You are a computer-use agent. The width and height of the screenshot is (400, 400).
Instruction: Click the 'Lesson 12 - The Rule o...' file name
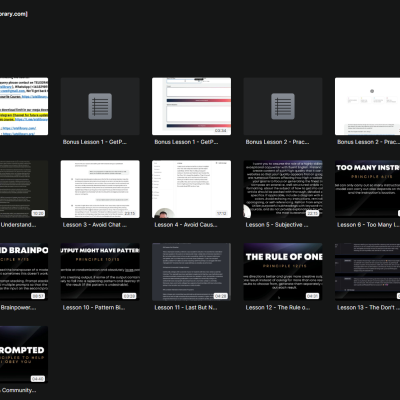278,307
